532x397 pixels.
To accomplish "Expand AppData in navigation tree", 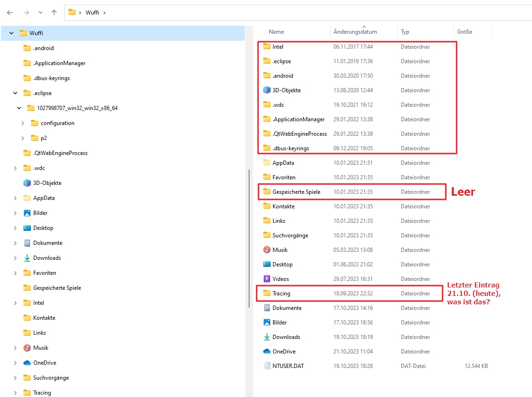I will [15, 198].
